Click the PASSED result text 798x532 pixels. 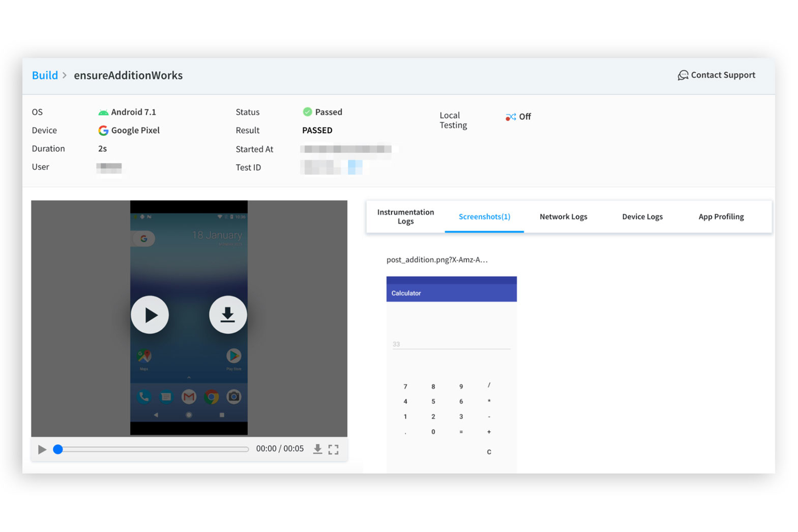coord(317,130)
